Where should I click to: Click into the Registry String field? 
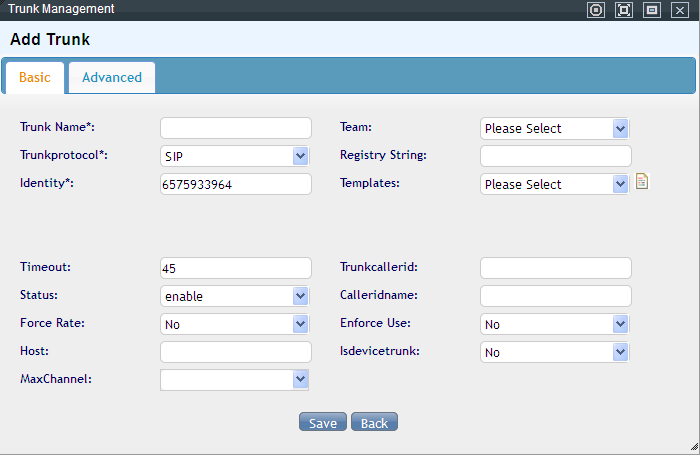point(556,156)
